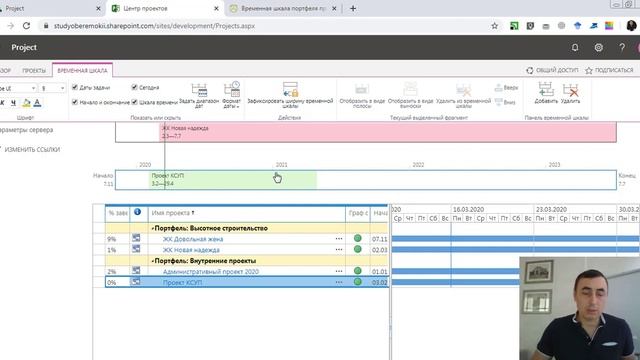Viewport: 640px width, 360px height.
Task: Click Edit Links (ИЗМЕНИТЬ ССЫЛКИ)
Action: [x=32, y=150]
